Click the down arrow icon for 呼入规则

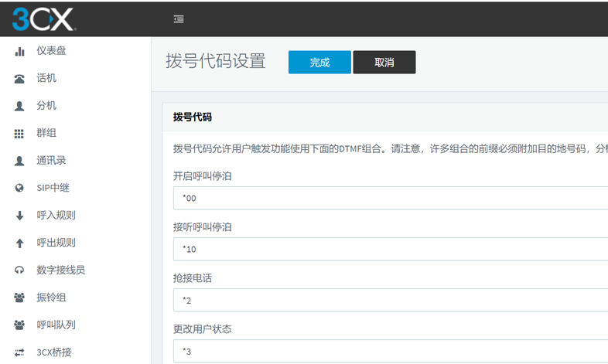19,216
